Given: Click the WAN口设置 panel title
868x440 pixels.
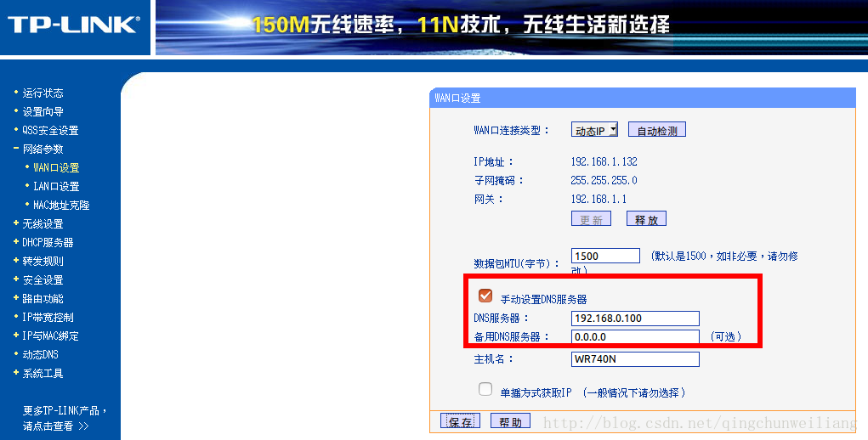Looking at the screenshot, I should (457, 98).
